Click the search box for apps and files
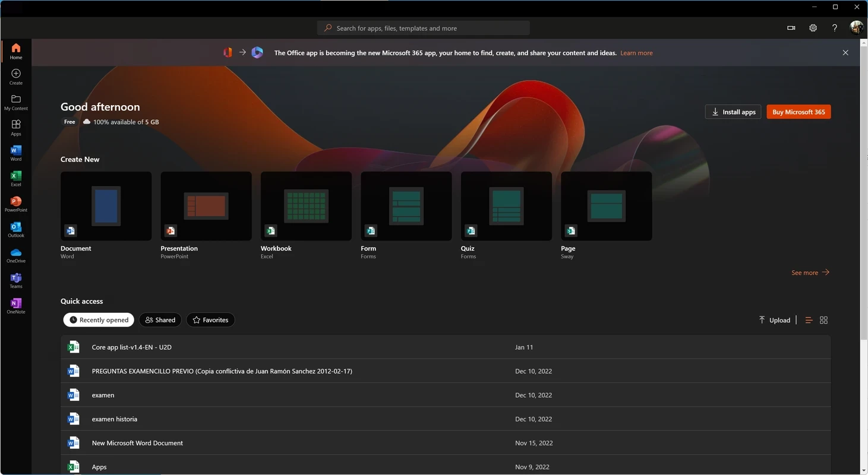The width and height of the screenshot is (868, 475). (423, 28)
